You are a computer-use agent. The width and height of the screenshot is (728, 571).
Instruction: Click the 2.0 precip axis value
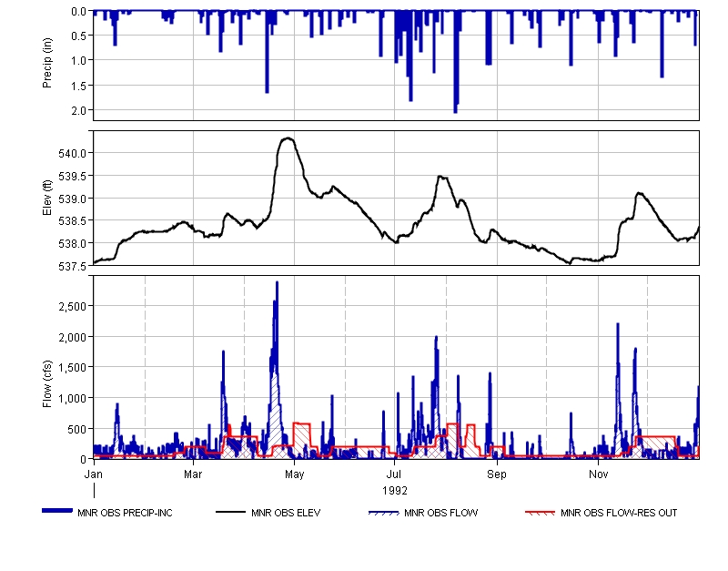click(79, 110)
